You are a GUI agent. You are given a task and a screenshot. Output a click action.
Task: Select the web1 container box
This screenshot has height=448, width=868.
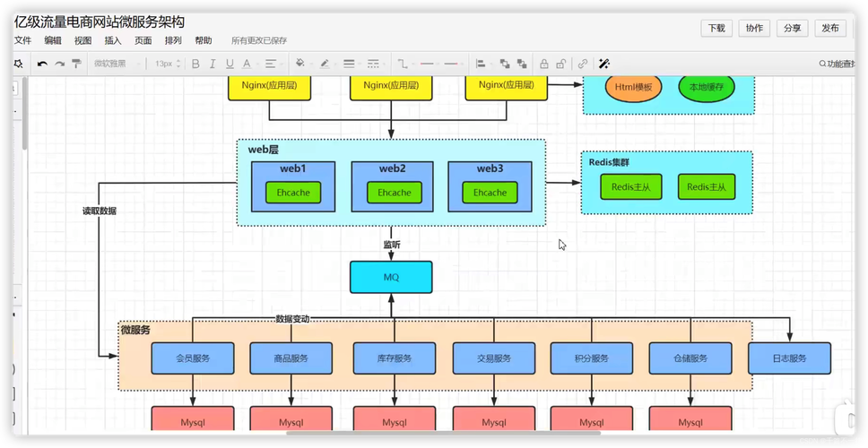click(x=293, y=186)
